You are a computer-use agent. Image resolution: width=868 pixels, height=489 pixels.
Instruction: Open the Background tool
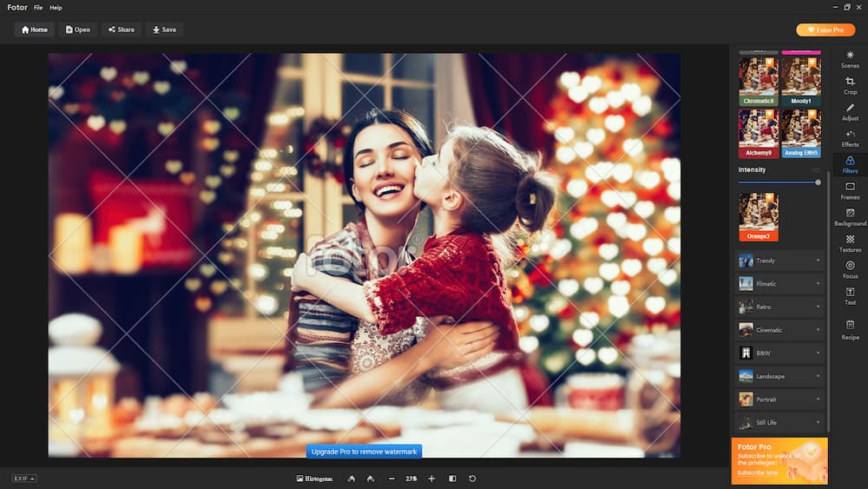click(850, 217)
